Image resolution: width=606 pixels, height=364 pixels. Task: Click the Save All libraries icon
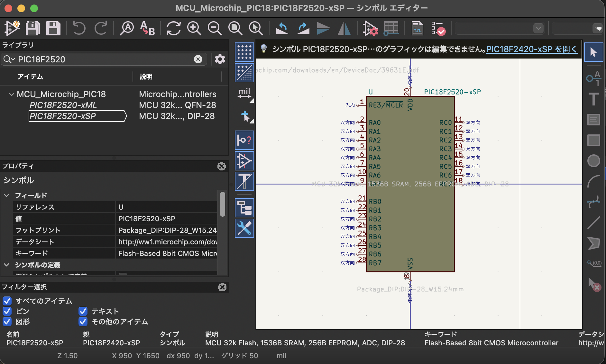coord(32,28)
